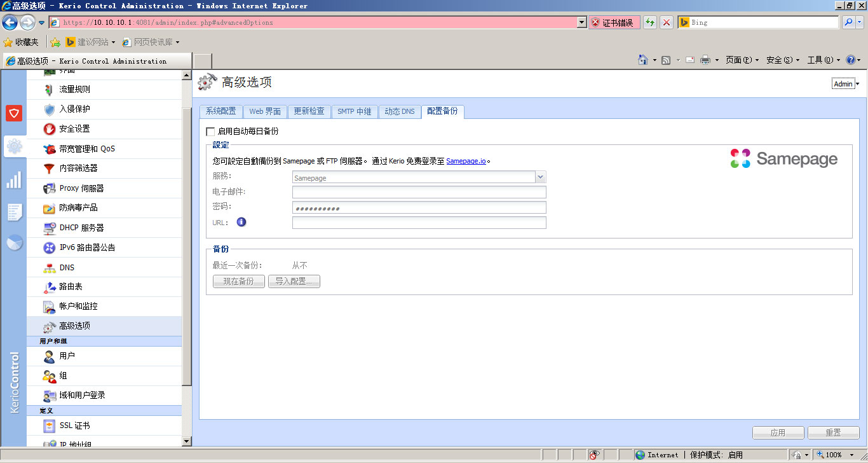Click into the 电子邮件 input field
Viewport: 868px width, 463px height.
(x=419, y=192)
